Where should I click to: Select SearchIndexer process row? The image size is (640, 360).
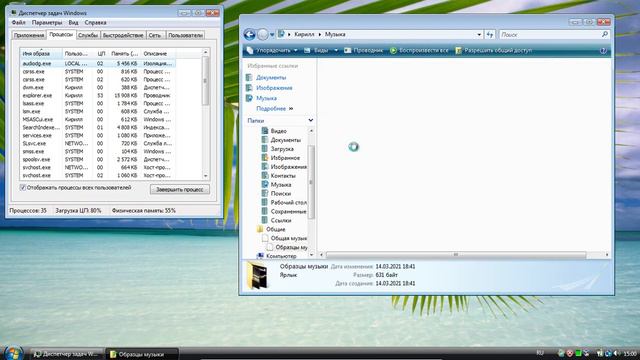coord(98,127)
